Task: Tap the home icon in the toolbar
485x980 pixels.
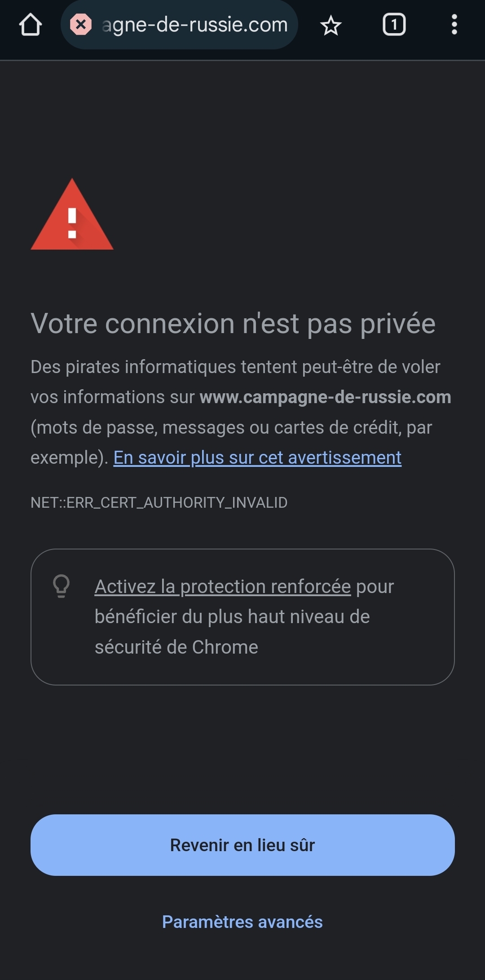Action: coord(31,25)
